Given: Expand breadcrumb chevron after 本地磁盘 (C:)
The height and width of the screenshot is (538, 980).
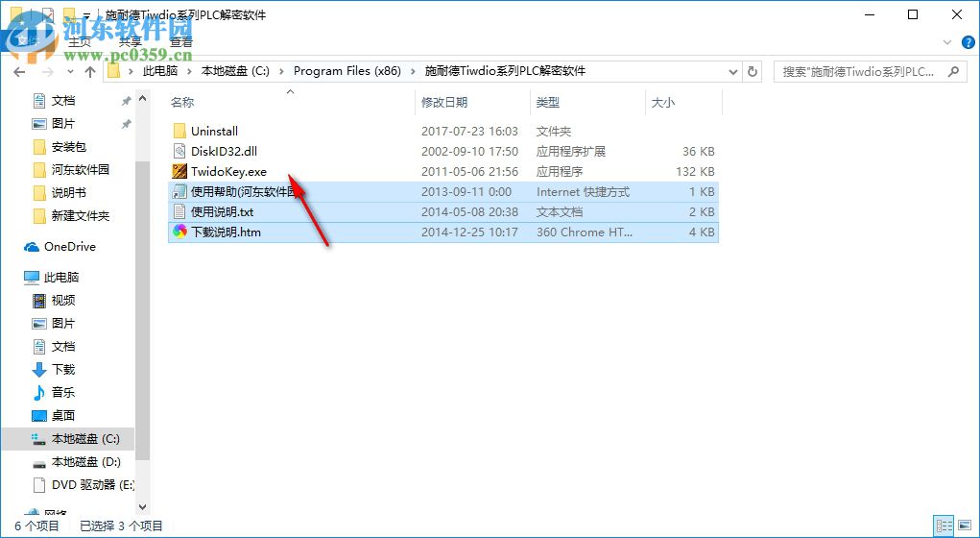Looking at the screenshot, I should (x=282, y=71).
